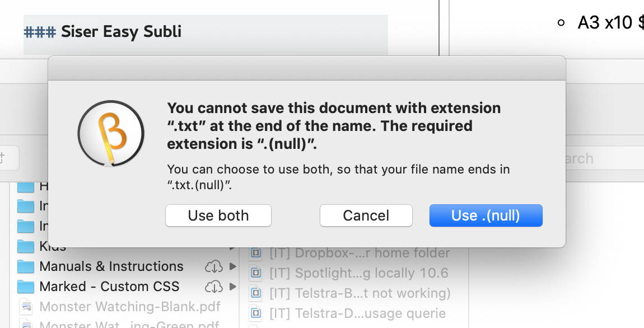Click the [IT] Telstra-D usage queries file icon
The height and width of the screenshot is (328, 644).
pos(256,313)
